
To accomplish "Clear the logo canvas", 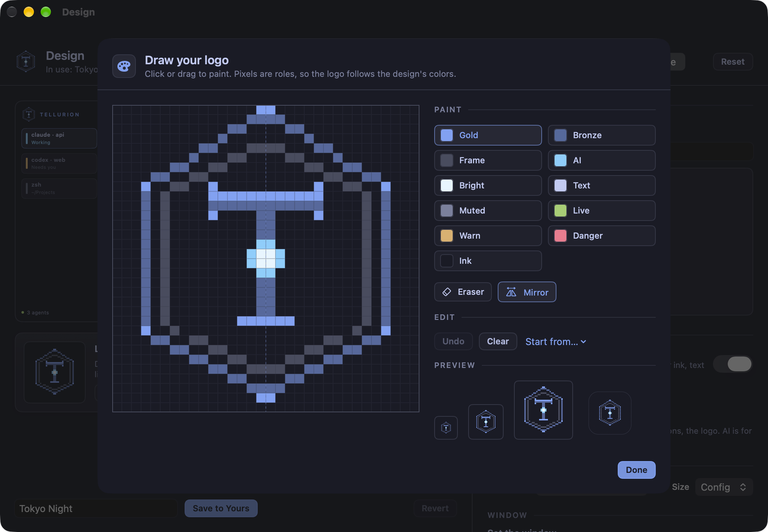I will click(498, 341).
